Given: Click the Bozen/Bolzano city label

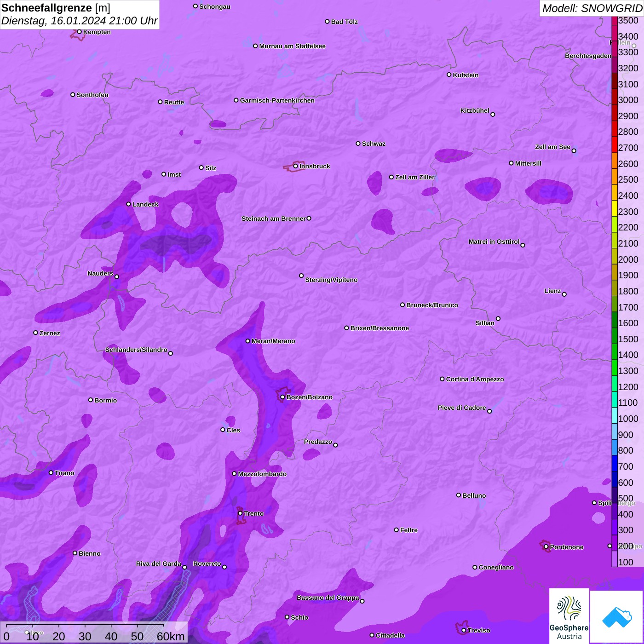Looking at the screenshot, I should pos(309,397).
